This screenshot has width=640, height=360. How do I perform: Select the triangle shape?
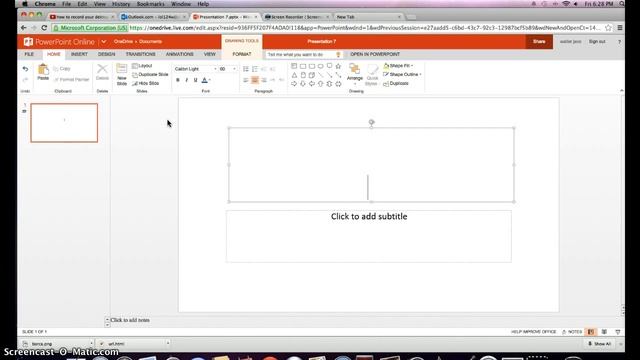[x=294, y=75]
